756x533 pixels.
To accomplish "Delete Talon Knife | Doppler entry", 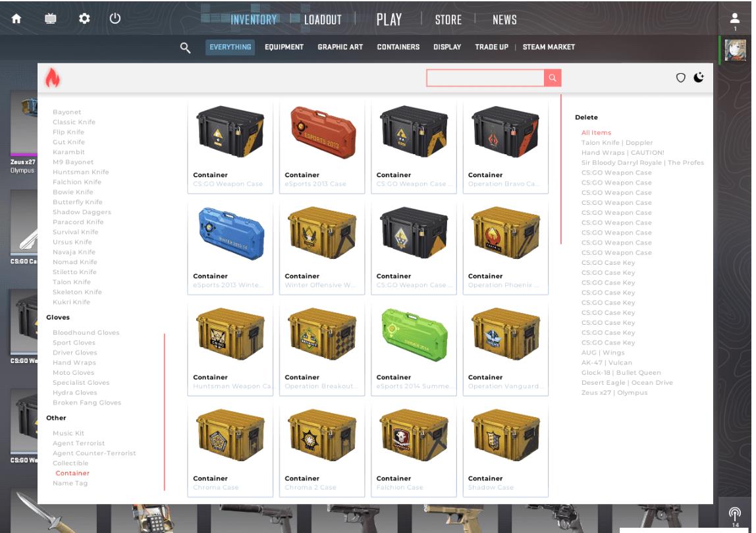I will (x=616, y=143).
